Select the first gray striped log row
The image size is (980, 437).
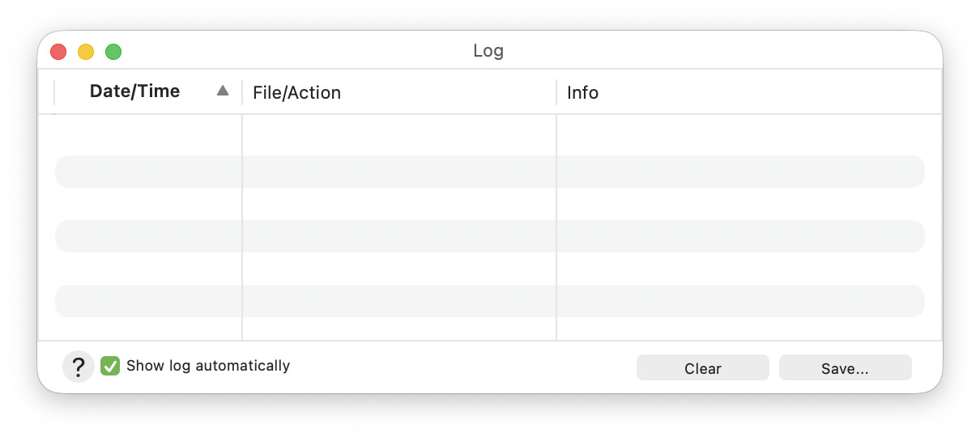pos(489,172)
